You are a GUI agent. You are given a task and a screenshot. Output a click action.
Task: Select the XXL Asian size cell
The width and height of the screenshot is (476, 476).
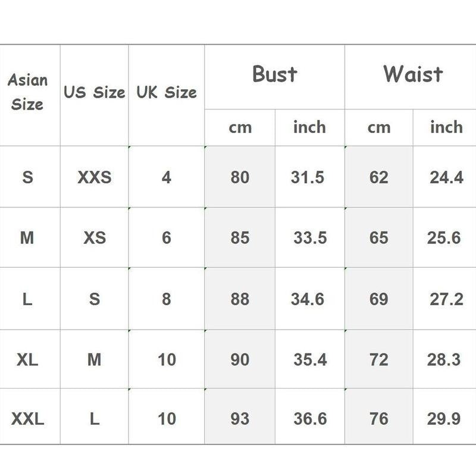click(x=27, y=419)
